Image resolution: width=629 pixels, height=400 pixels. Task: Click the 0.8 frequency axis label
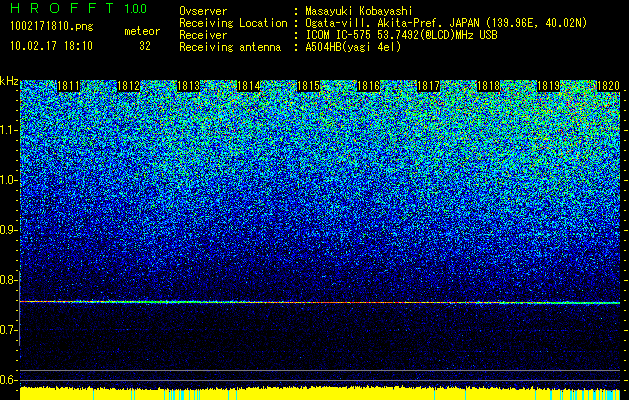(9, 280)
